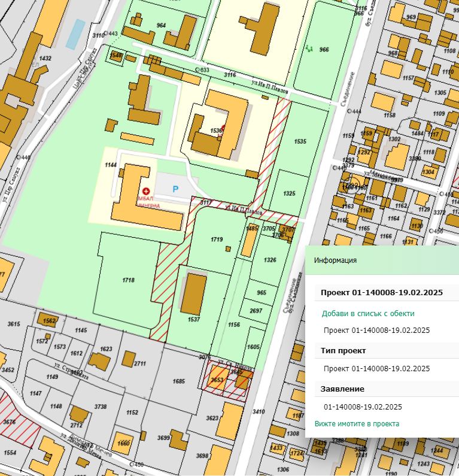The image size is (459, 476).
Task: Open the link Вижте имотите в проекта
Action: tap(357, 423)
